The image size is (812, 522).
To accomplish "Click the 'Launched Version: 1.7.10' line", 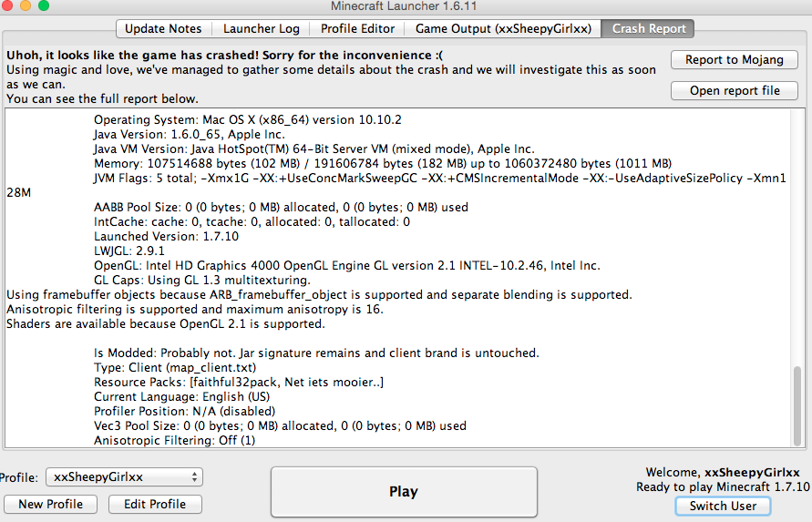I will tap(166, 236).
